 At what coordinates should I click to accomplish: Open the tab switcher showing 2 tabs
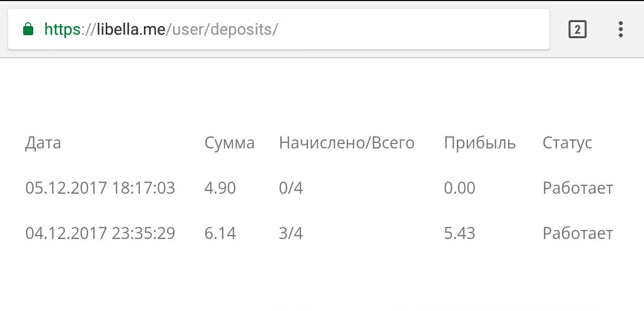pyautogui.click(x=577, y=30)
